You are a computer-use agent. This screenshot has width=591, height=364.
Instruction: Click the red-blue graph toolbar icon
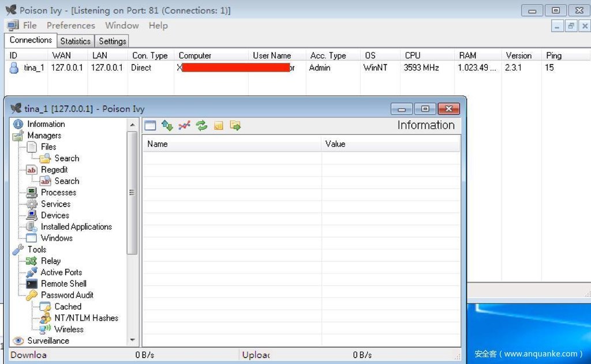click(x=184, y=126)
